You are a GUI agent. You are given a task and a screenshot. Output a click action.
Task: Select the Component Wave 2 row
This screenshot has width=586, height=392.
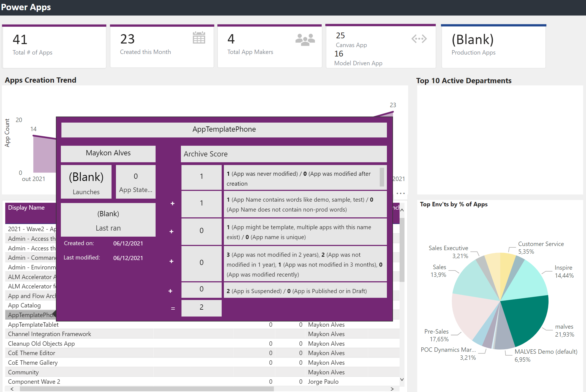[34, 382]
